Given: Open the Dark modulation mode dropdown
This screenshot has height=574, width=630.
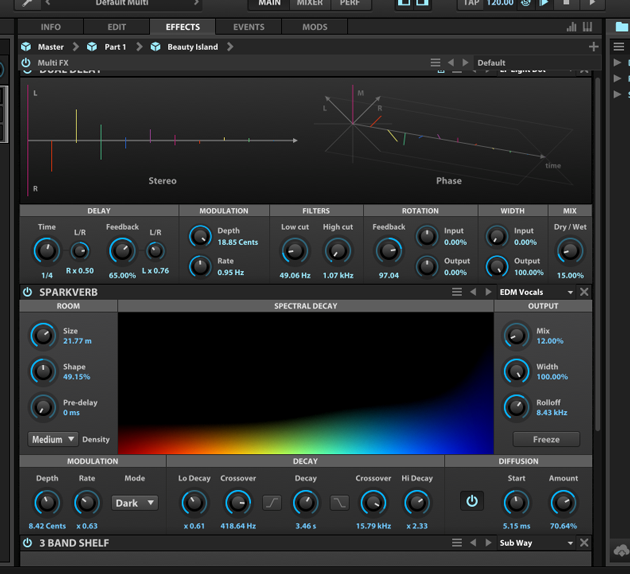Looking at the screenshot, I should [135, 503].
